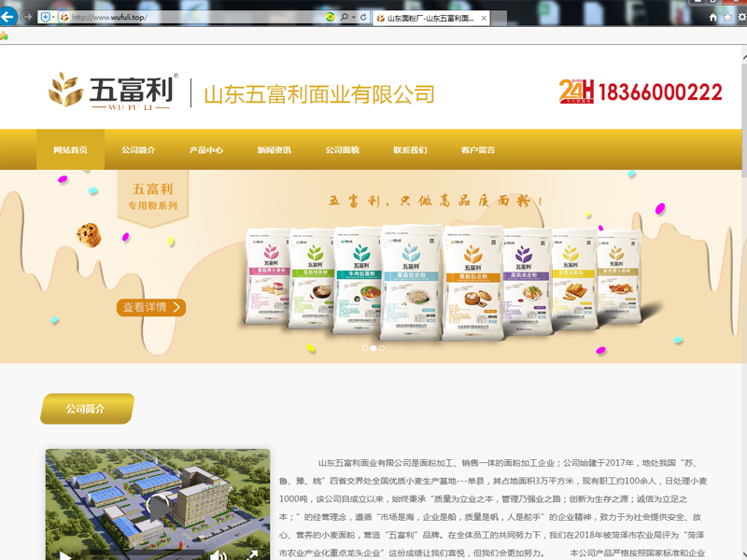The width and height of the screenshot is (747, 560).
Task: Click the 五富利 wheat logo
Action: pos(113,91)
